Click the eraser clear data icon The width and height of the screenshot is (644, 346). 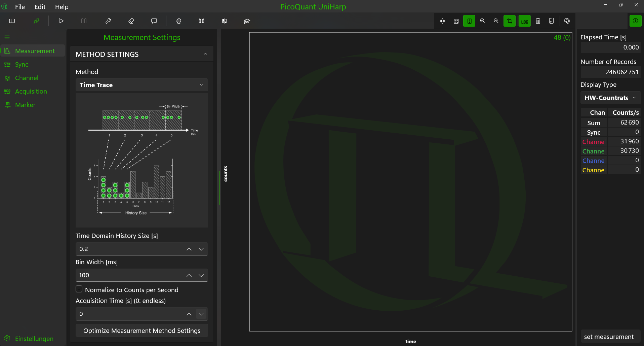coord(131,21)
